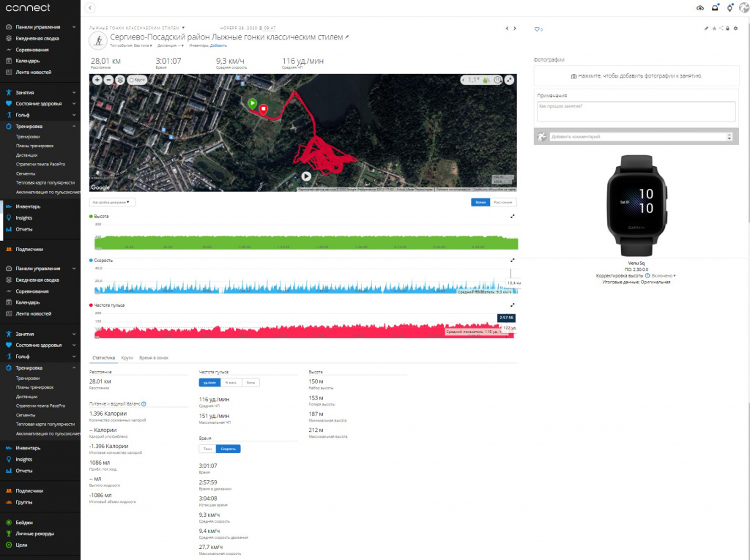Image resolution: width=750 pixels, height=560 pixels.
Task: Open the activity gear settings
Action: click(x=735, y=29)
